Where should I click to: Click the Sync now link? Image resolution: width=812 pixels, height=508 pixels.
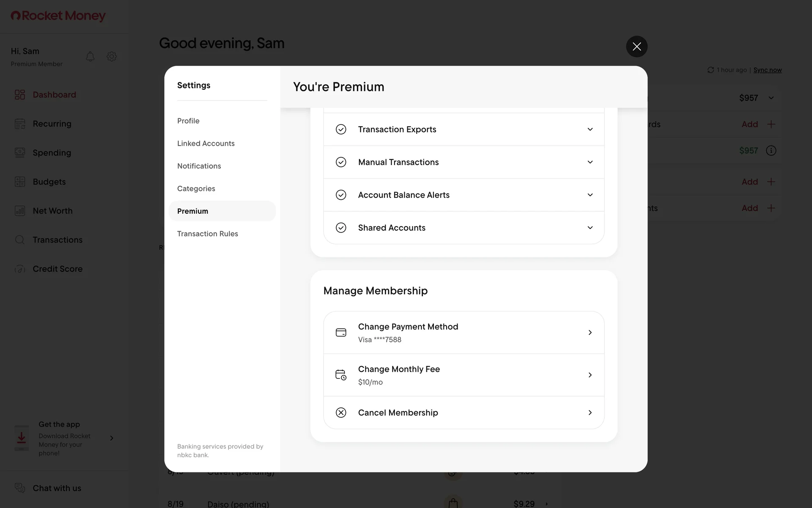767,70
